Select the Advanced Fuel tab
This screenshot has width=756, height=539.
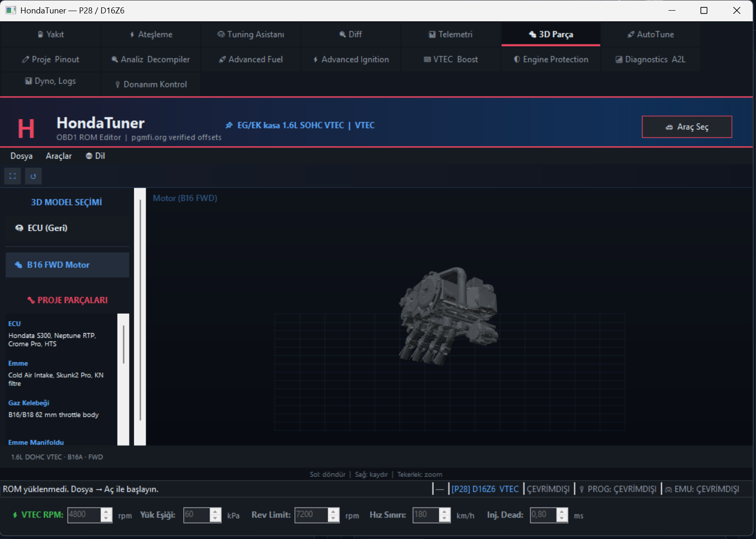click(x=251, y=59)
